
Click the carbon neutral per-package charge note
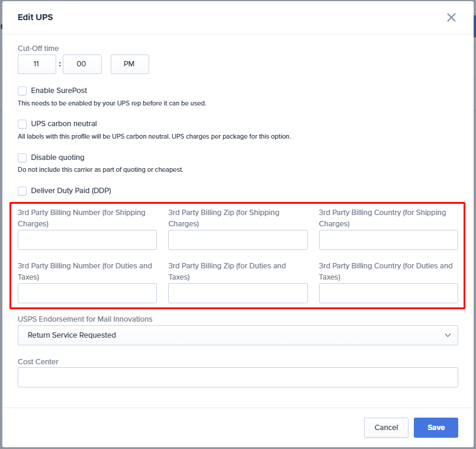[154, 136]
